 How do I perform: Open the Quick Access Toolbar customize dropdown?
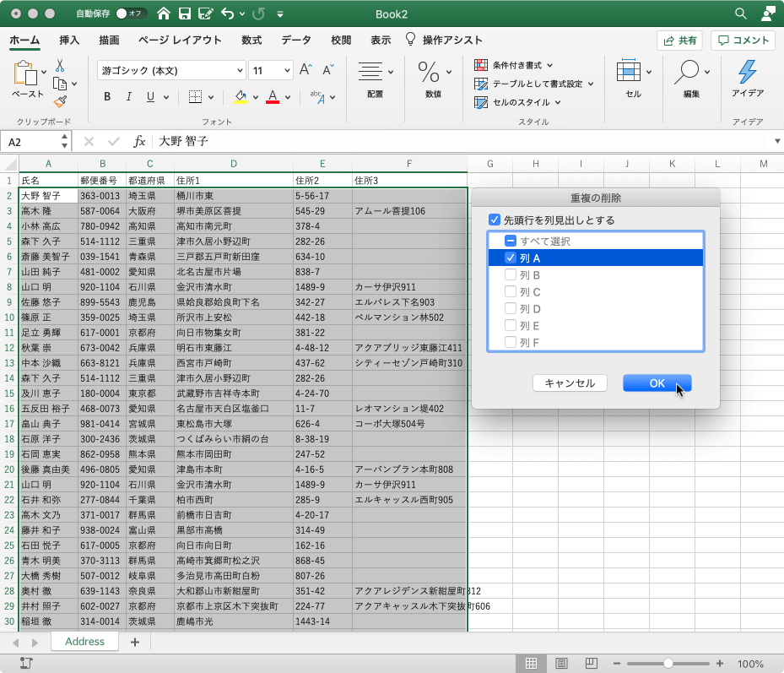click(x=280, y=14)
